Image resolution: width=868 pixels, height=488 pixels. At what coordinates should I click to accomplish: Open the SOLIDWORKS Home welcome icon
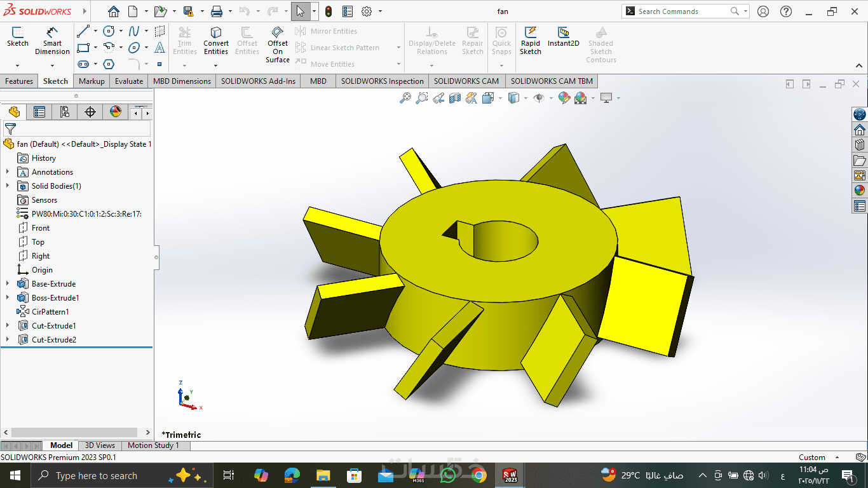(x=114, y=11)
